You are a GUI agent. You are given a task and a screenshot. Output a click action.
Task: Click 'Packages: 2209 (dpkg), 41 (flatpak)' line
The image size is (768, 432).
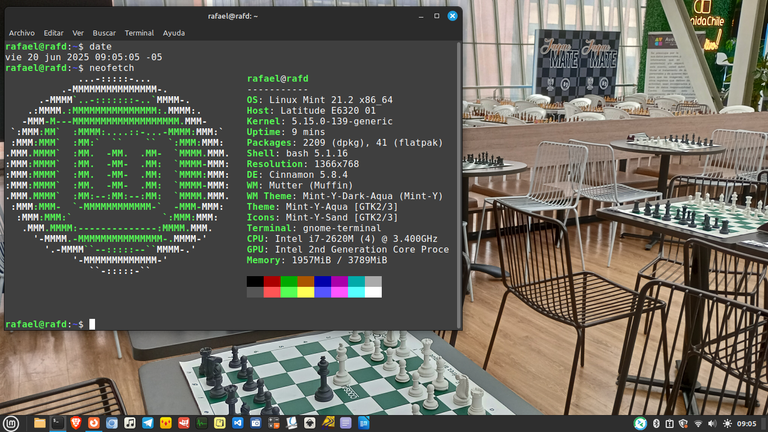(345, 143)
